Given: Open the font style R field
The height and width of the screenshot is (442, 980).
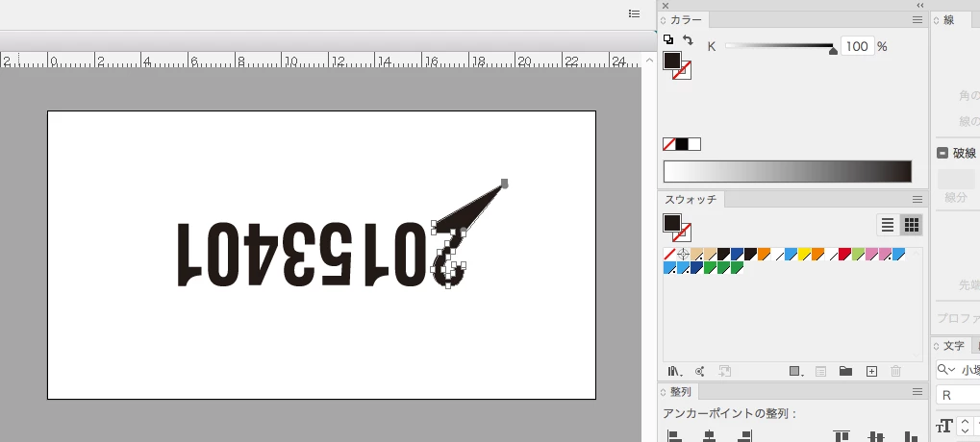Looking at the screenshot, I should click(x=958, y=395).
